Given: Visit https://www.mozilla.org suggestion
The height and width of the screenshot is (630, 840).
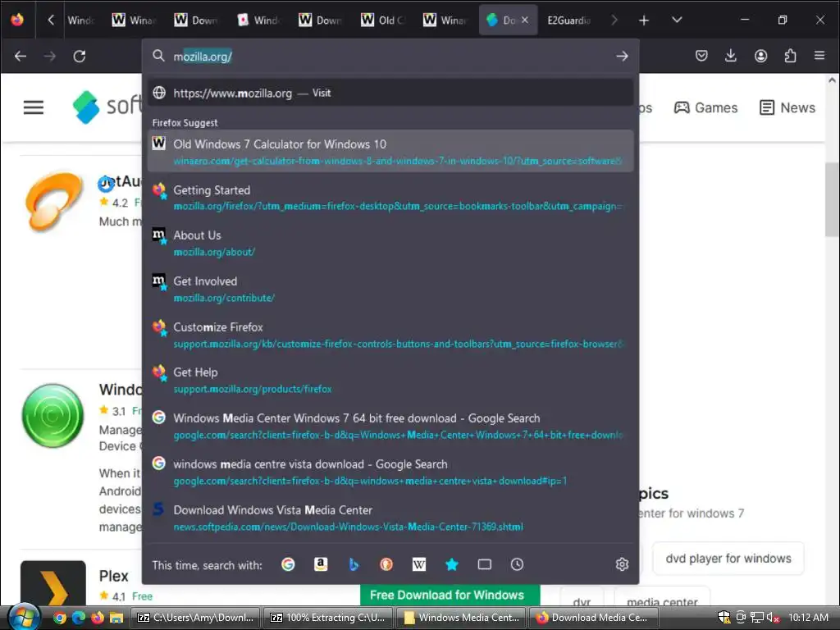Looking at the screenshot, I should coord(390,93).
